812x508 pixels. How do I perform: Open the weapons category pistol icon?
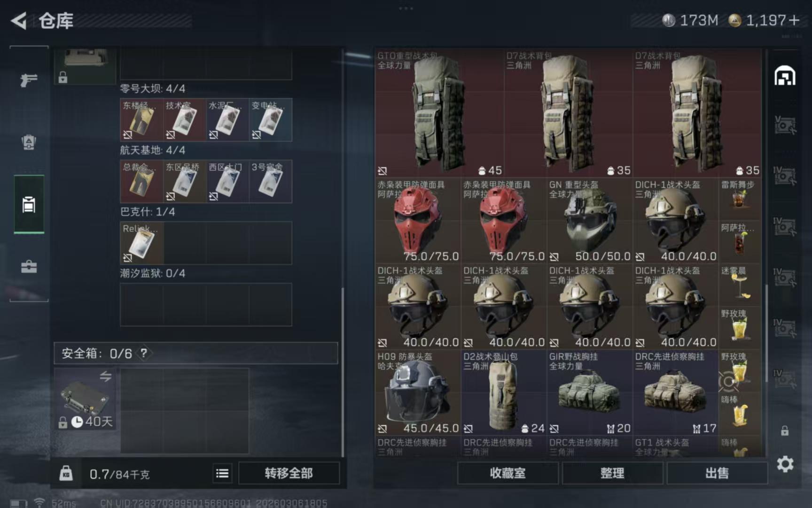tap(29, 80)
